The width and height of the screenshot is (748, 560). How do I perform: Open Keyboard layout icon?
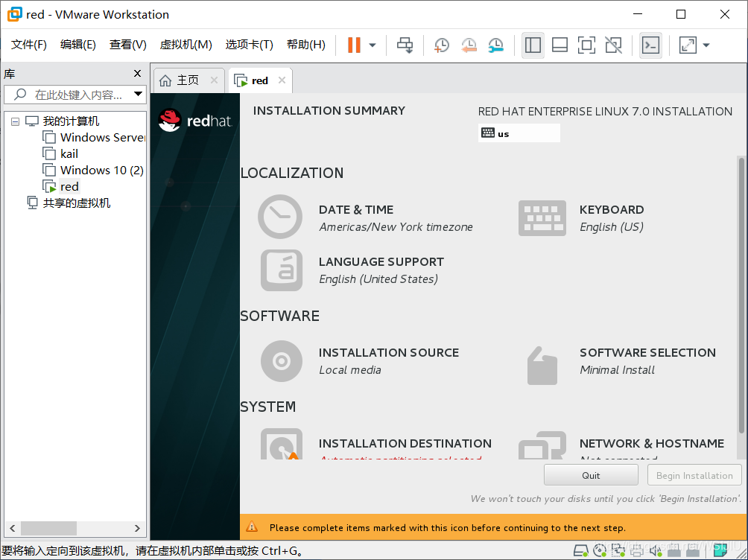pos(542,218)
